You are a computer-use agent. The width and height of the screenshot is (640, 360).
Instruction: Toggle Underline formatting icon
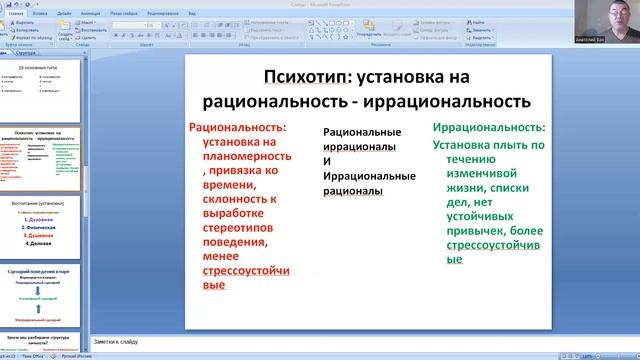click(x=132, y=36)
